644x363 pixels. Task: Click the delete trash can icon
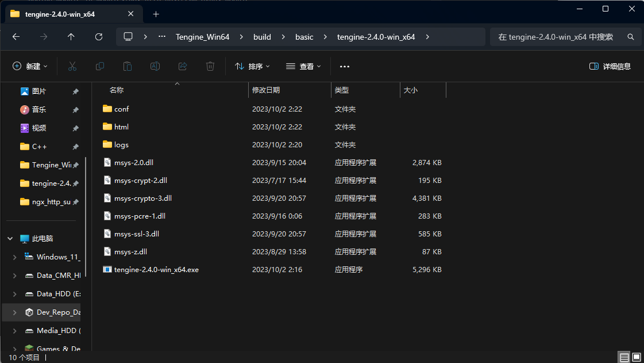tap(210, 66)
